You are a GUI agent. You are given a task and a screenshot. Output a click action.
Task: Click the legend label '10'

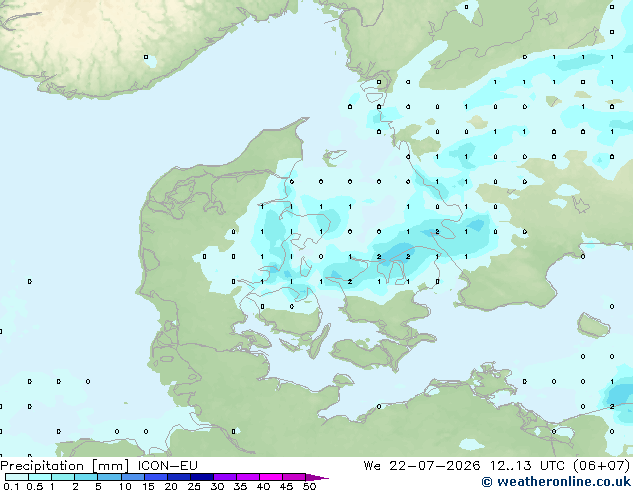[x=125, y=486]
